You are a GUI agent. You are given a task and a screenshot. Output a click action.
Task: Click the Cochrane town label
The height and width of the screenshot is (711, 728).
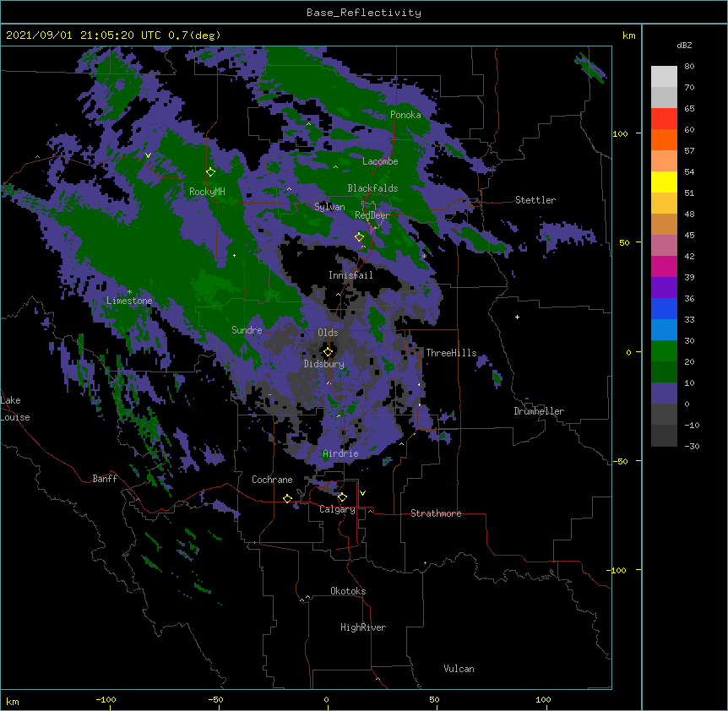(272, 480)
